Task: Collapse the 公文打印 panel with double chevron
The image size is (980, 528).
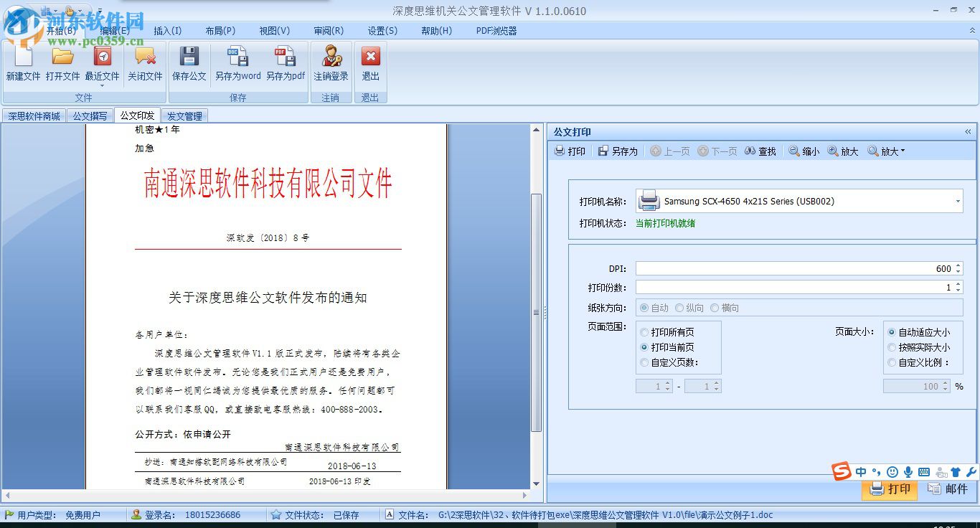Action: click(968, 132)
